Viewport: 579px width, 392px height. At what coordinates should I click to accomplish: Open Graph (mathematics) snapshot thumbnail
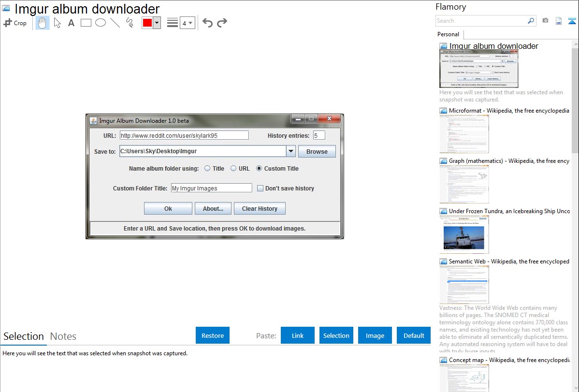point(464,184)
